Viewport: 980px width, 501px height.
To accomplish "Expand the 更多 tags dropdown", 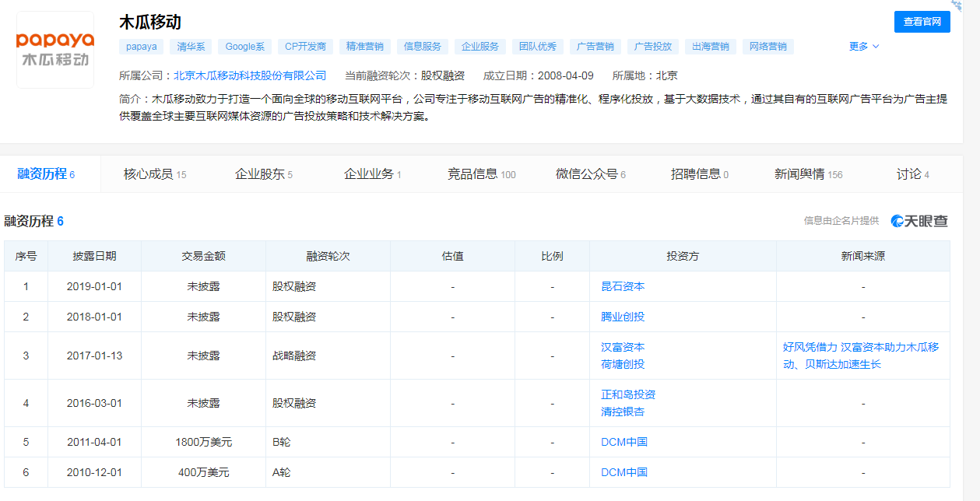I will [863, 47].
